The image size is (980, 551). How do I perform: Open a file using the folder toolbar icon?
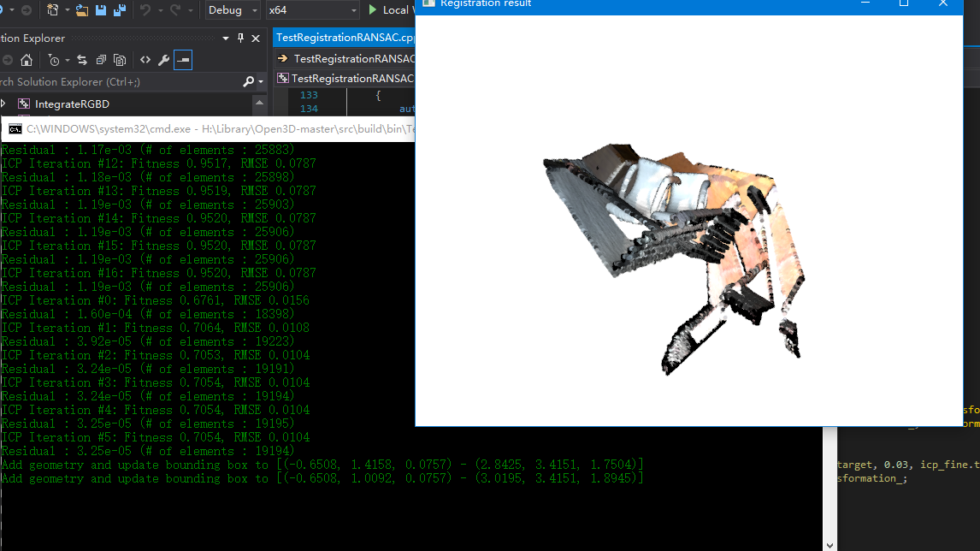pos(80,10)
